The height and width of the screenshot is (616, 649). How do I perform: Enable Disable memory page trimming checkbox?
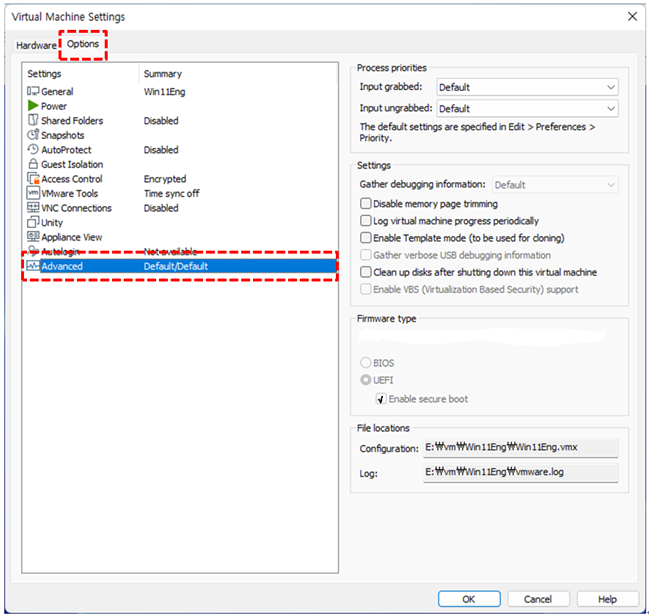click(x=365, y=203)
